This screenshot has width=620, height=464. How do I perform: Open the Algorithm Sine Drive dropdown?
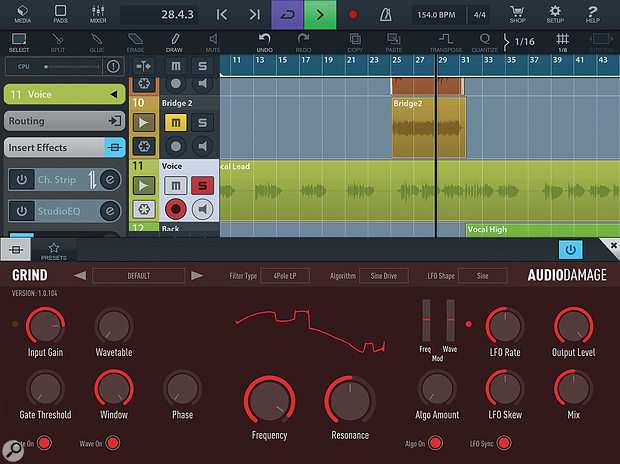(384, 276)
